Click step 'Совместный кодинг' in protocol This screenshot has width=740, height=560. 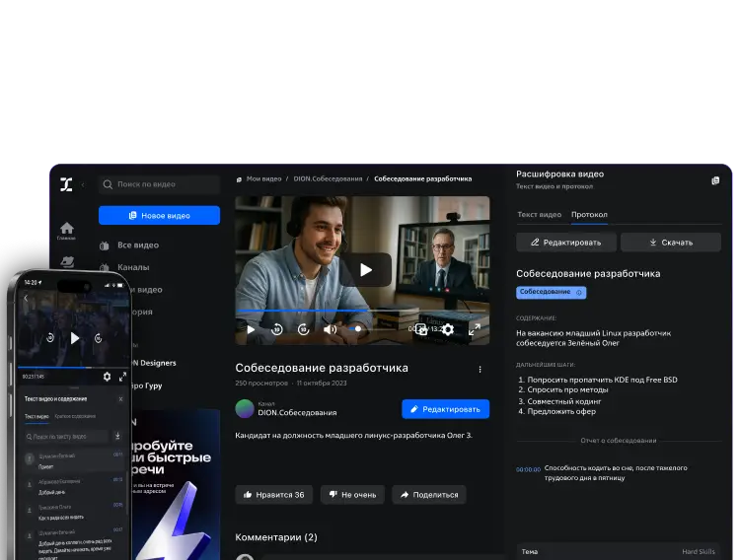[x=564, y=401]
